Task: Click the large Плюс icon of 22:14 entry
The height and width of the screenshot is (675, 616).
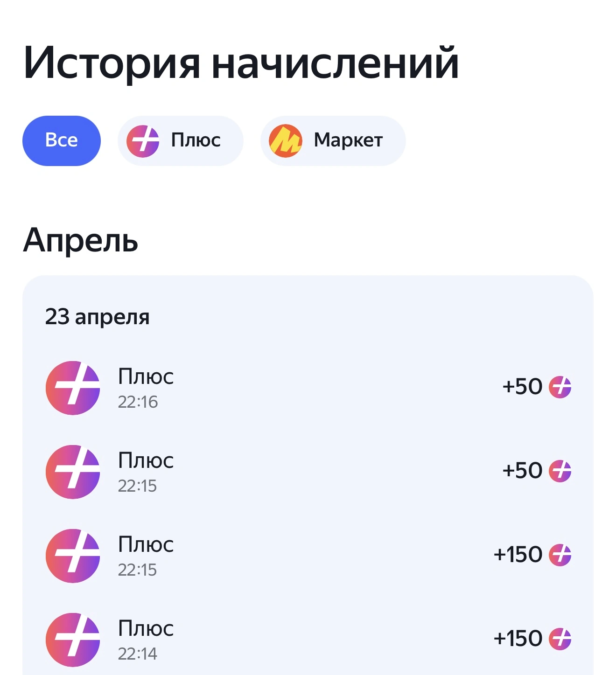Action: tap(73, 640)
